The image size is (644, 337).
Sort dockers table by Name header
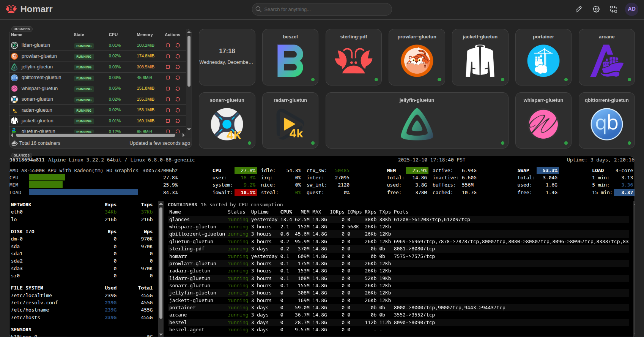tap(17, 35)
